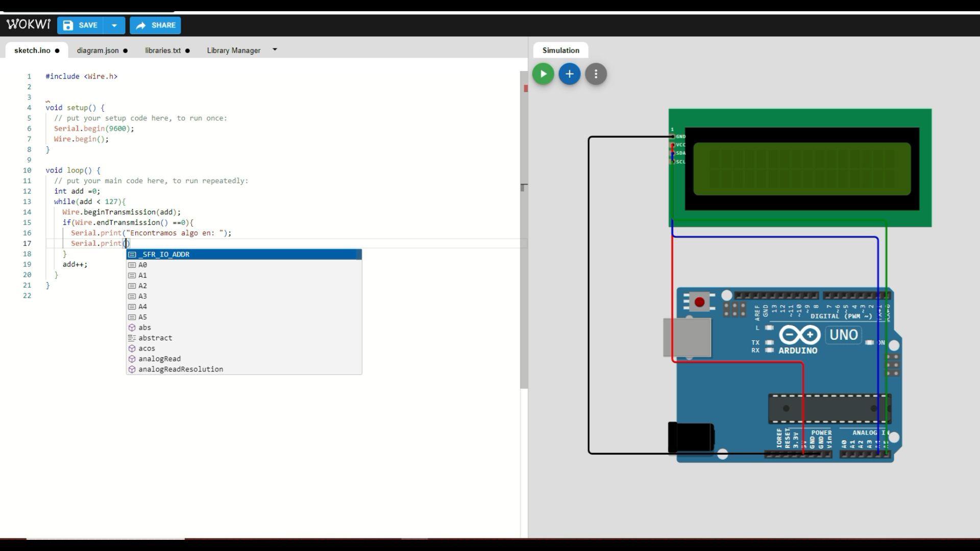Start the simulation with play button
Image resolution: width=980 pixels, height=551 pixels.
click(x=543, y=74)
